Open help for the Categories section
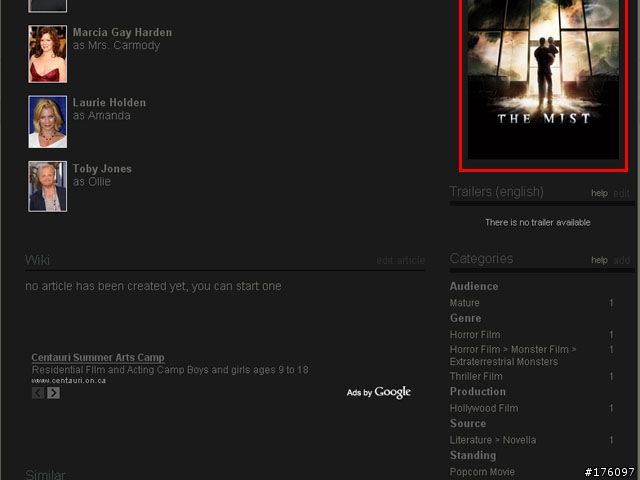The width and height of the screenshot is (640, 480). pyautogui.click(x=599, y=260)
